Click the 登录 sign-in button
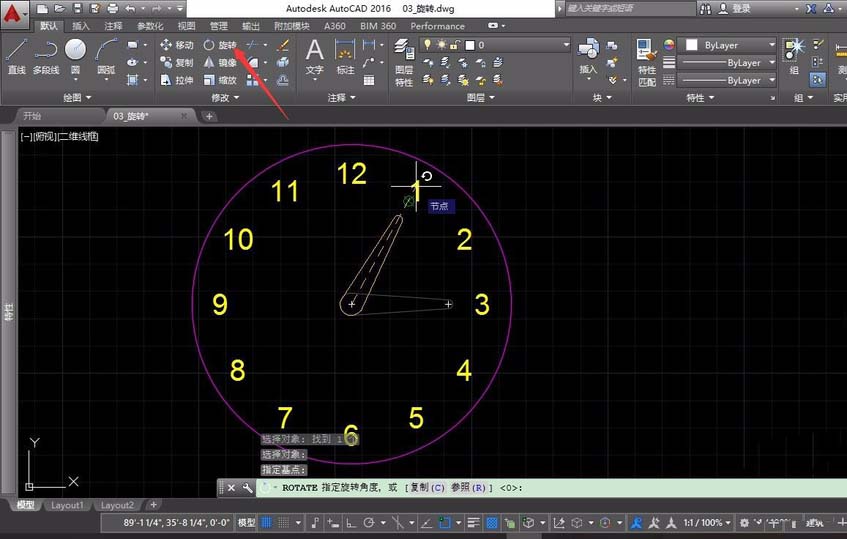The image size is (847, 539). [735, 9]
